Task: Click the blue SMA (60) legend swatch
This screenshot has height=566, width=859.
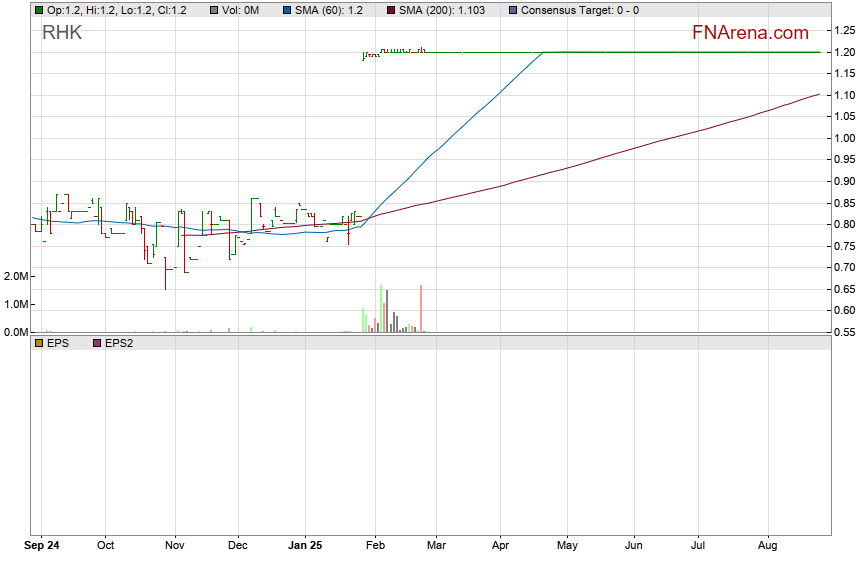Action: click(286, 10)
